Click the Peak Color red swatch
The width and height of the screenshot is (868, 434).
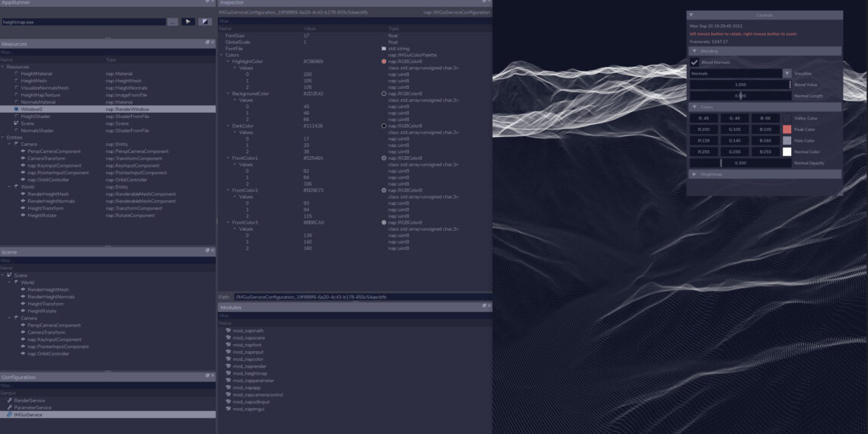787,129
